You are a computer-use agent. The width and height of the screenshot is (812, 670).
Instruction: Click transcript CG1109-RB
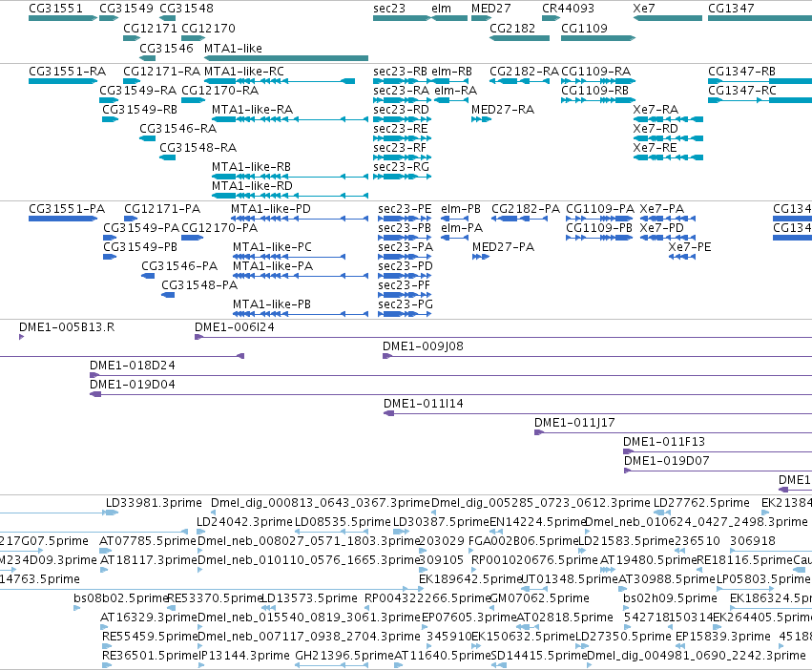[x=598, y=100]
